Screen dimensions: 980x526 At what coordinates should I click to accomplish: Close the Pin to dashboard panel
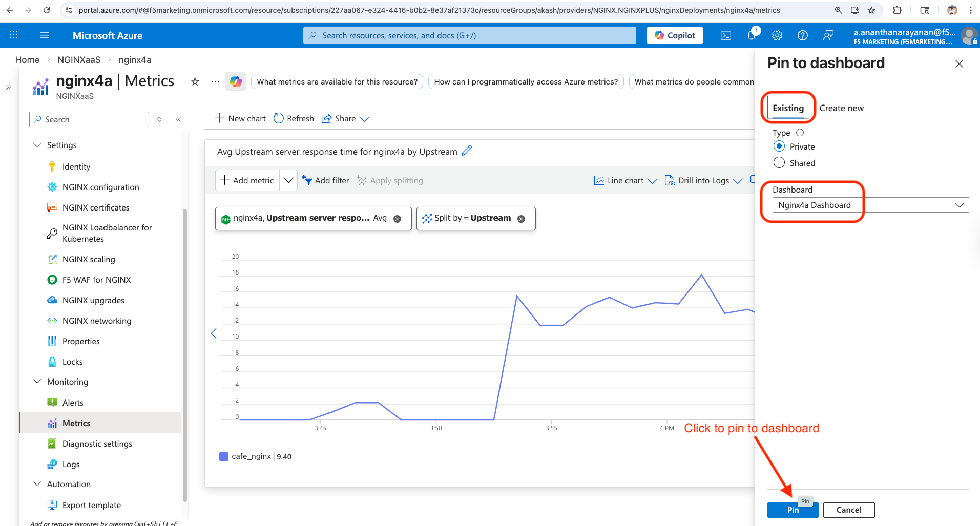tap(959, 64)
